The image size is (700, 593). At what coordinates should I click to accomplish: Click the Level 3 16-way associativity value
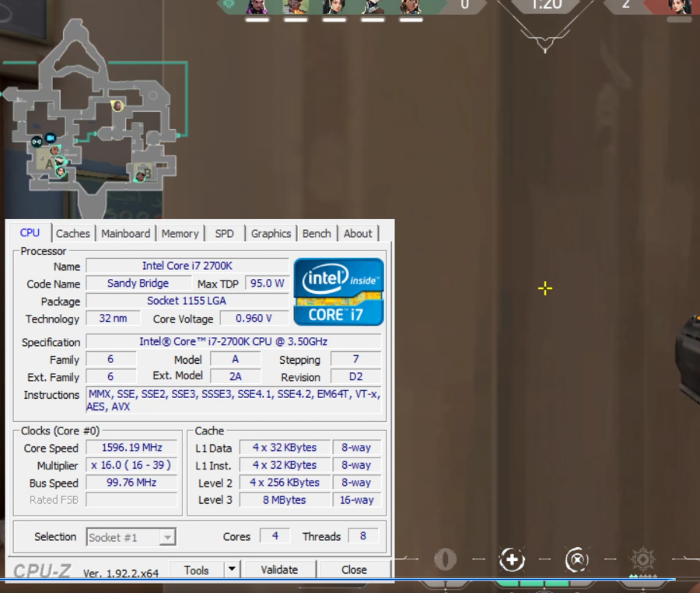click(x=357, y=500)
